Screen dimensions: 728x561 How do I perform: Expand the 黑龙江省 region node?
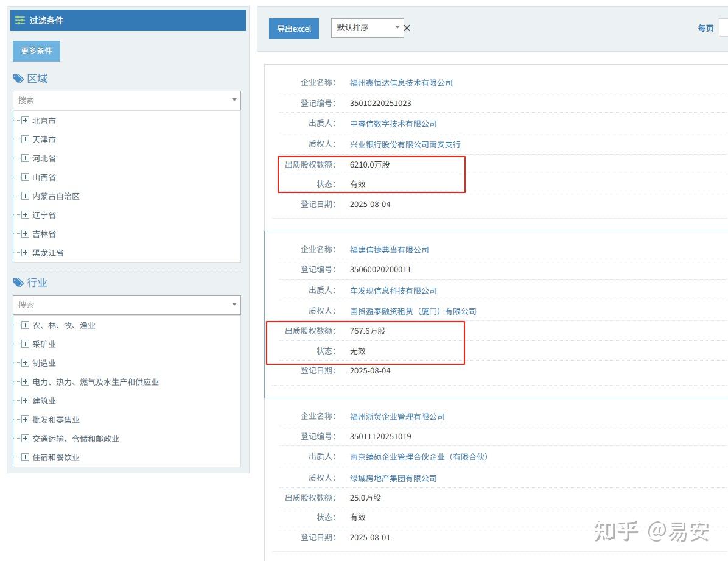(24, 252)
